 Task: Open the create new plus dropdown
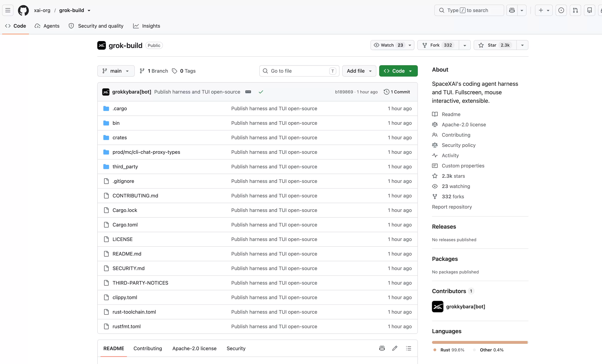point(544,10)
